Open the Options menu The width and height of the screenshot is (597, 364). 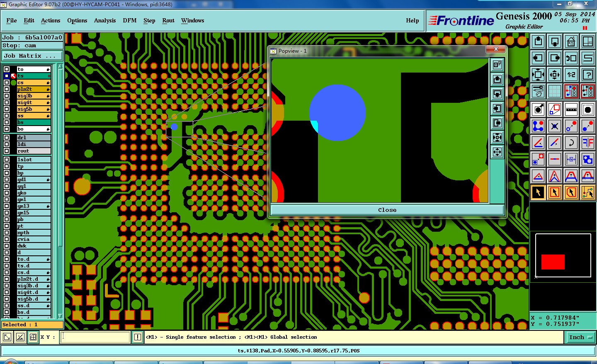[x=77, y=20]
